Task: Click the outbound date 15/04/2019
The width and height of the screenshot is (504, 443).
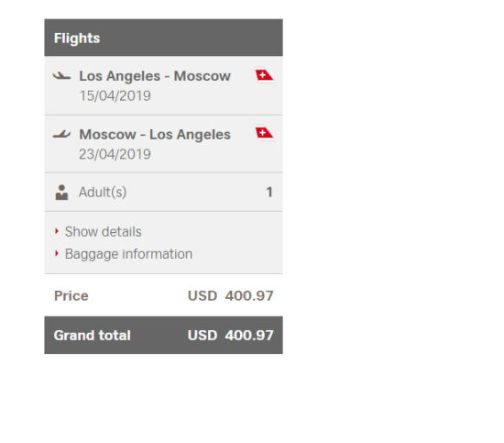Action: tap(115, 96)
